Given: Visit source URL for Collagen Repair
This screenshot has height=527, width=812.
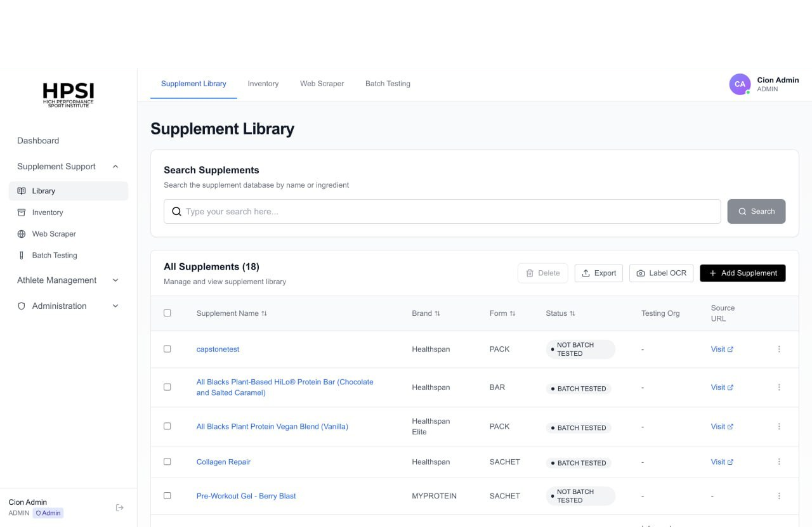Looking at the screenshot, I should [722, 462].
